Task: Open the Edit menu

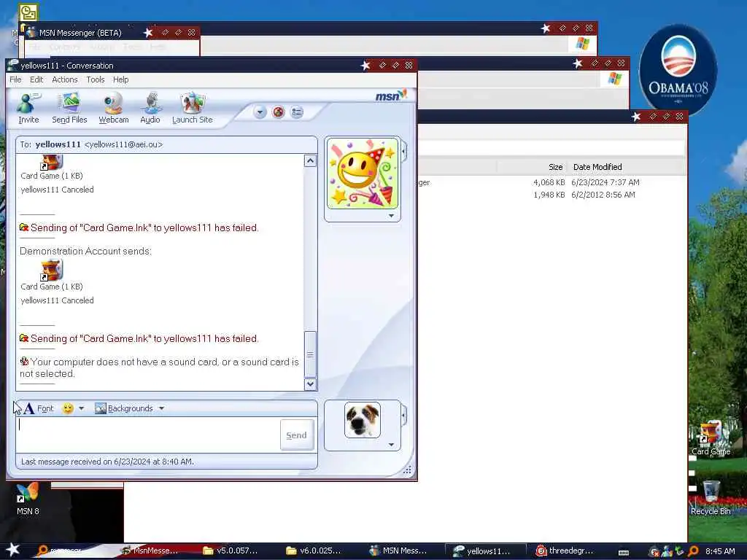Action: 36,79
